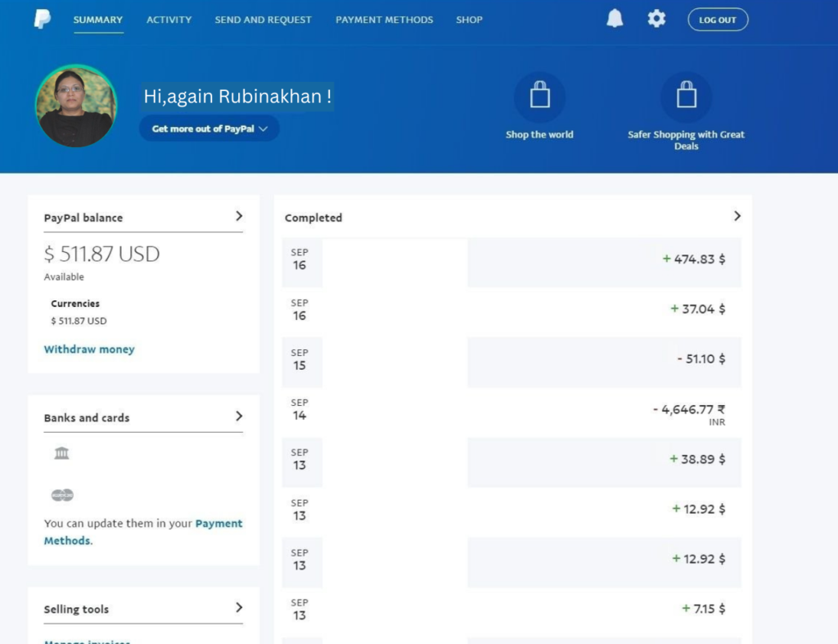Screen dimensions: 838x644
Task: Click the SEP 14 date cell
Action: pyautogui.click(x=302, y=412)
